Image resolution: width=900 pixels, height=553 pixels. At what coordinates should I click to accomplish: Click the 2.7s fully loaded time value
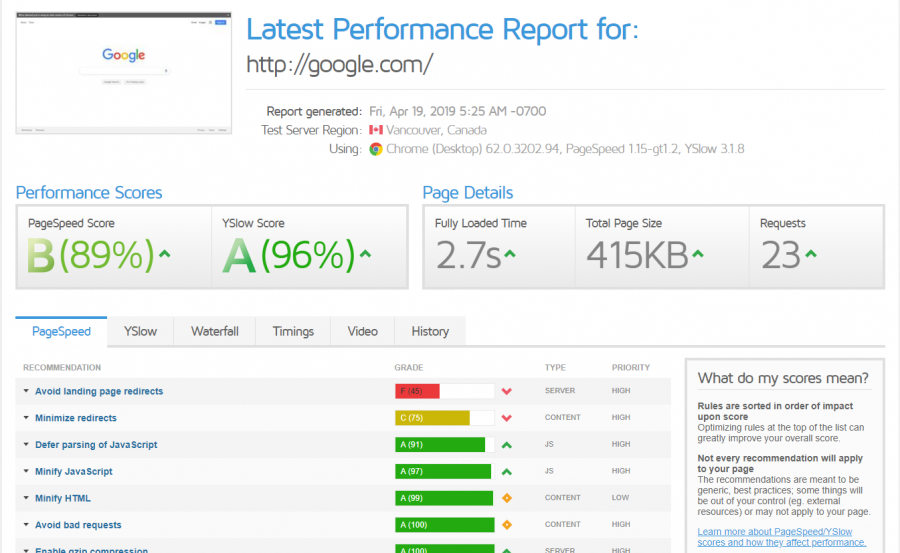468,255
